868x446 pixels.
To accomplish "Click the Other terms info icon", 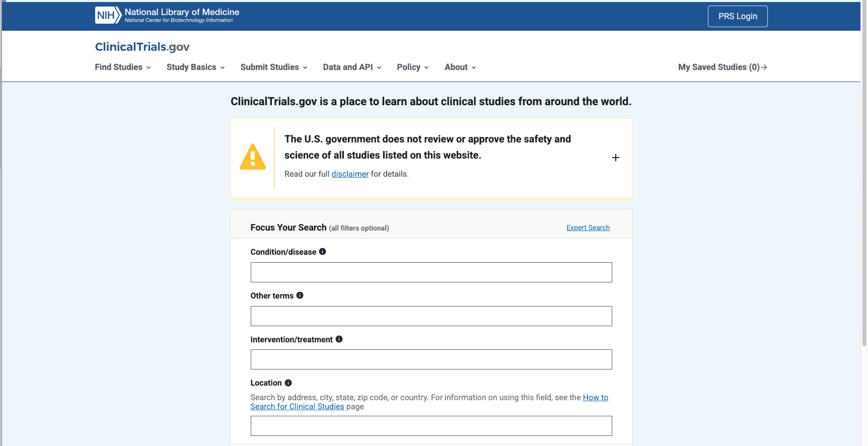I will [300, 295].
